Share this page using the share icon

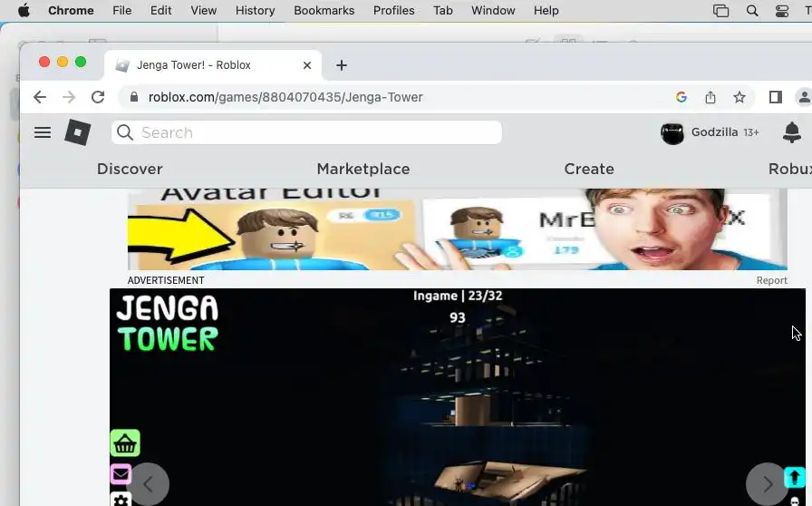tap(710, 97)
